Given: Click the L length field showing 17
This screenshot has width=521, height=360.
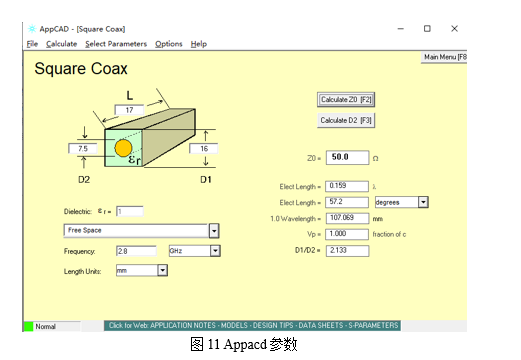Looking at the screenshot, I should pyautogui.click(x=129, y=110).
